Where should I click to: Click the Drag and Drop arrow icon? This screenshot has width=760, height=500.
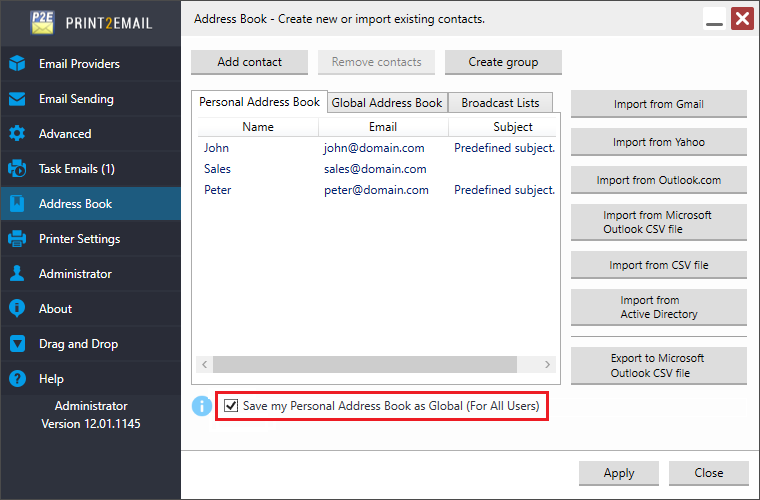pyautogui.click(x=17, y=344)
